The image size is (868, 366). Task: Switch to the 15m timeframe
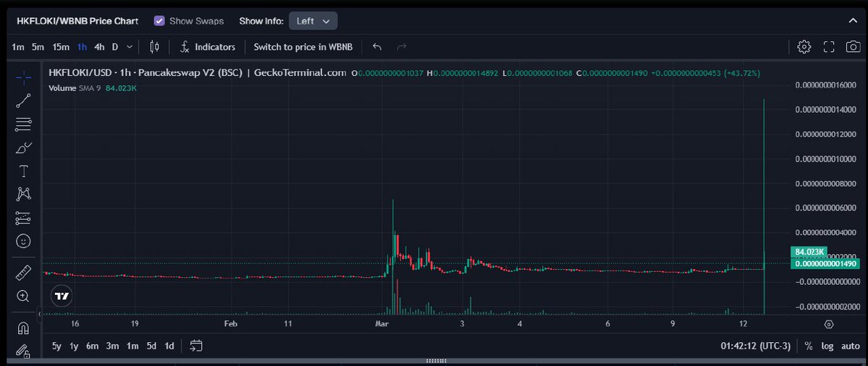pos(61,47)
